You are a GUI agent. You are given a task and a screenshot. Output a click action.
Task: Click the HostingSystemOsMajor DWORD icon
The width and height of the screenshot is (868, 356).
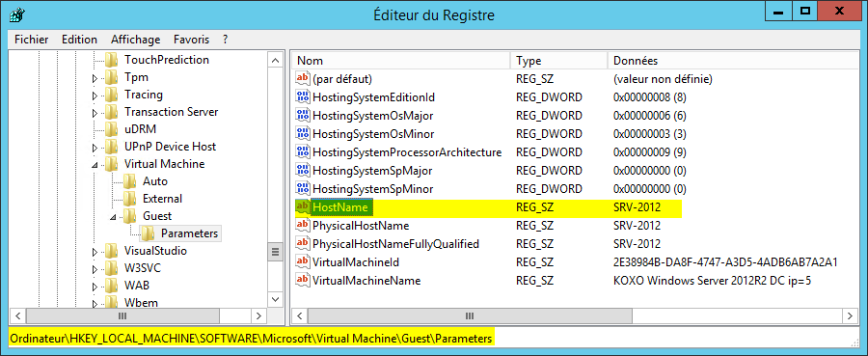[302, 115]
